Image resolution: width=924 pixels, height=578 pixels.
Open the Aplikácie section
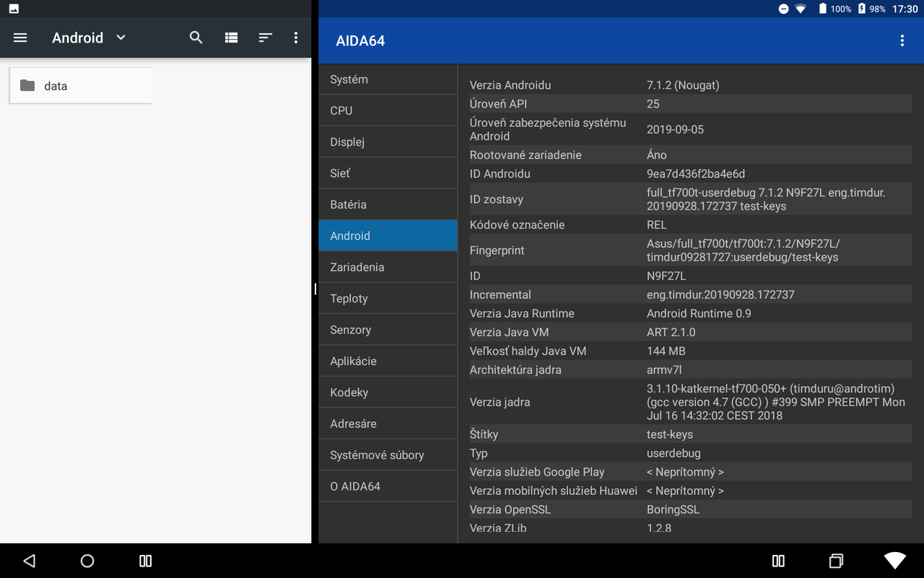click(x=388, y=361)
